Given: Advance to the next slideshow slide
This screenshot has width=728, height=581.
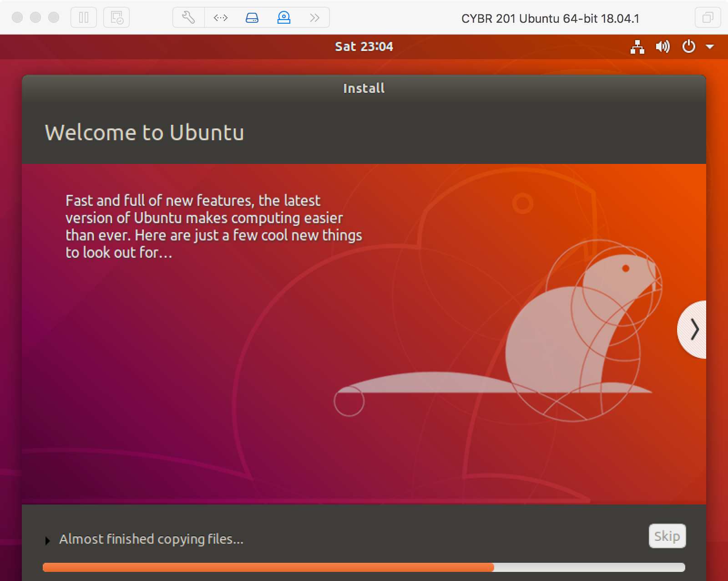Looking at the screenshot, I should [692, 330].
